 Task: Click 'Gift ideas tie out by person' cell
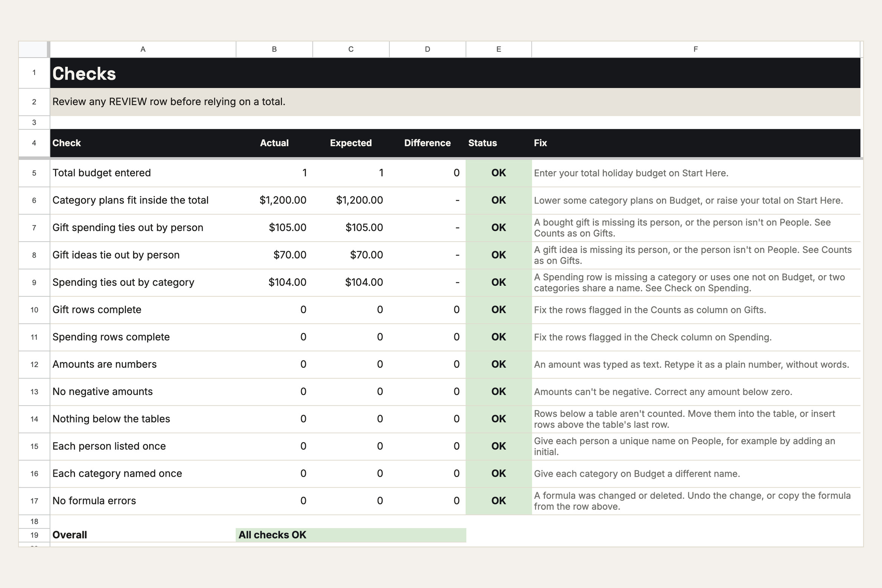click(143, 255)
